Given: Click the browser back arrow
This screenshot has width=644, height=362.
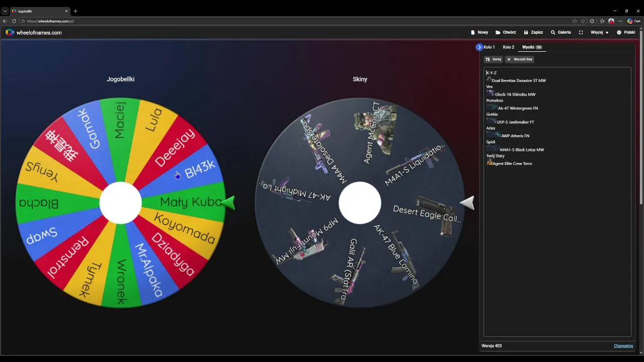Looking at the screenshot, I should tap(5, 21).
